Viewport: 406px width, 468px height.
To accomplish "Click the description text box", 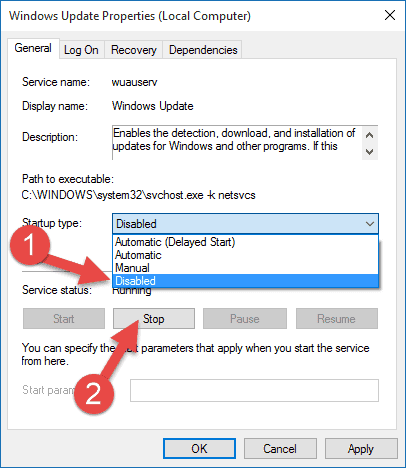I will point(237,143).
